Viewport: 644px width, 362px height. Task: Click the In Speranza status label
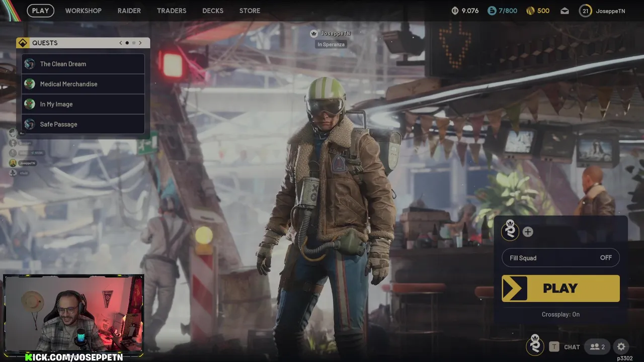331,44
